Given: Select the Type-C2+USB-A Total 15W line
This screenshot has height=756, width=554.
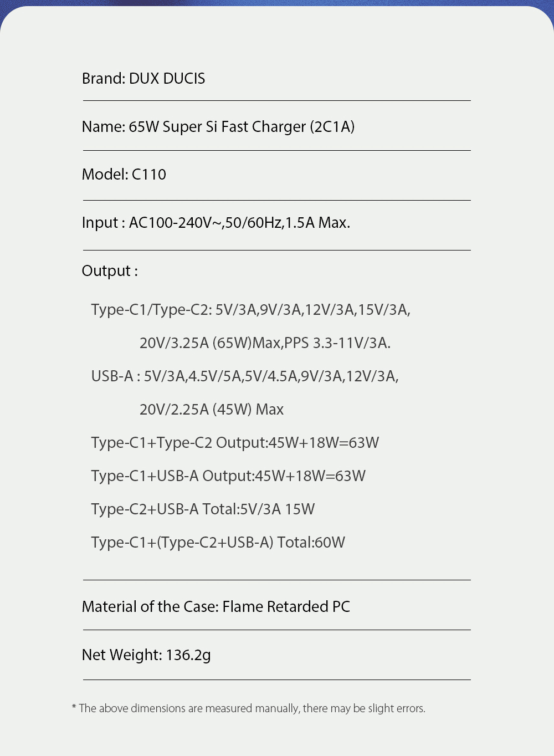Looking at the screenshot, I should (x=203, y=509).
